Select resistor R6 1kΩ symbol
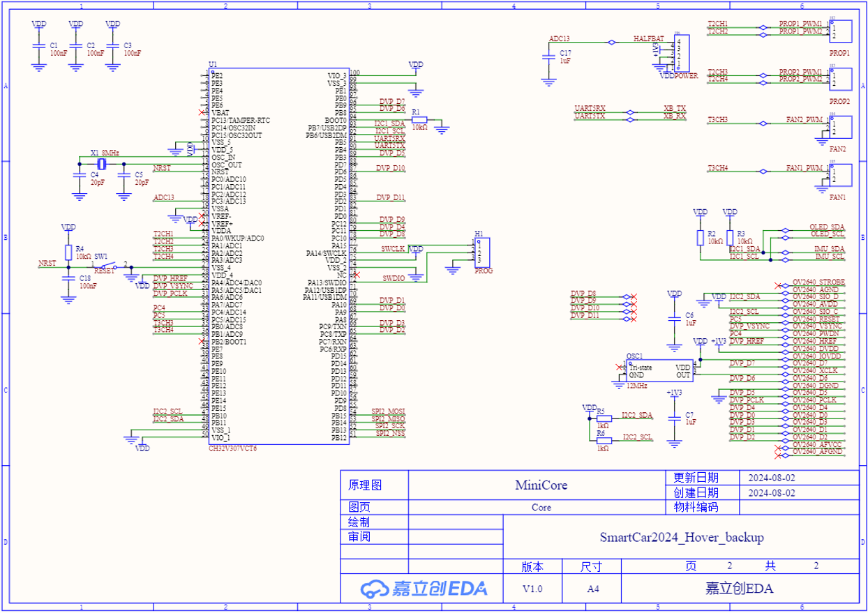 (604, 440)
